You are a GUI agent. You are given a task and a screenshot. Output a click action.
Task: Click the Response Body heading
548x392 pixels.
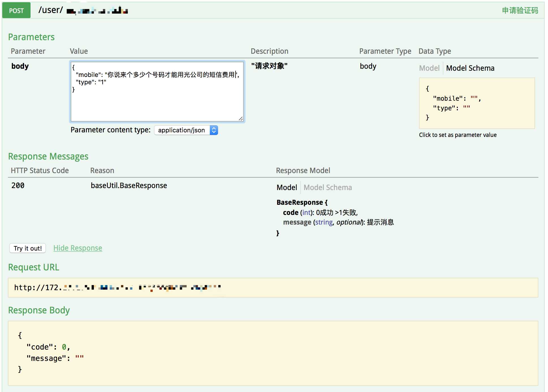click(x=39, y=310)
